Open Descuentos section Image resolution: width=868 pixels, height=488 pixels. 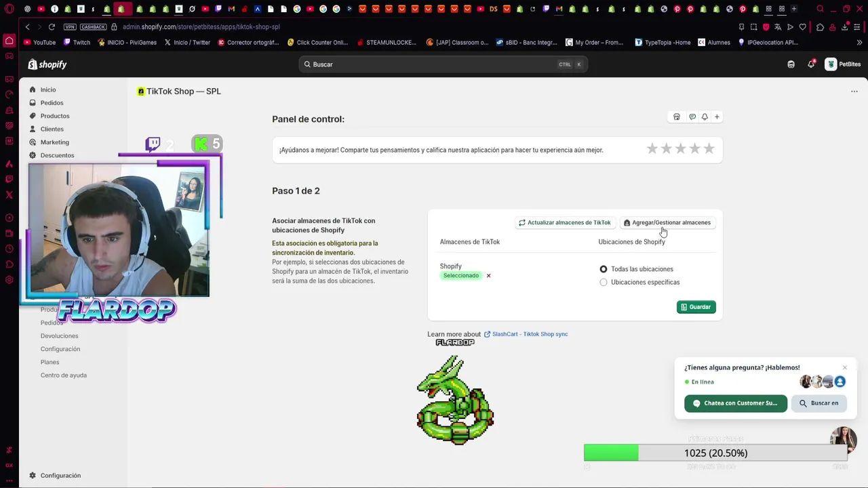click(57, 155)
